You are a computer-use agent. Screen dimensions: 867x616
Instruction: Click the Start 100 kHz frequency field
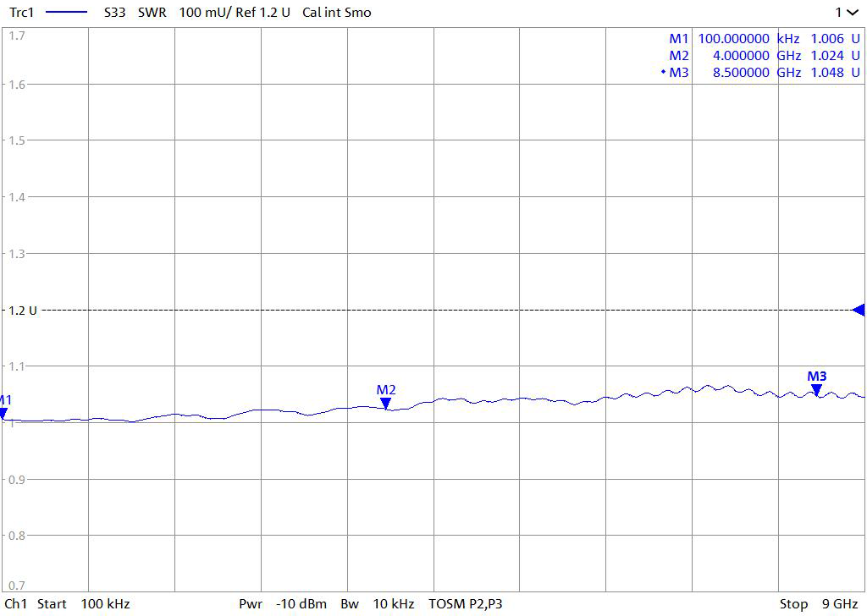83,603
